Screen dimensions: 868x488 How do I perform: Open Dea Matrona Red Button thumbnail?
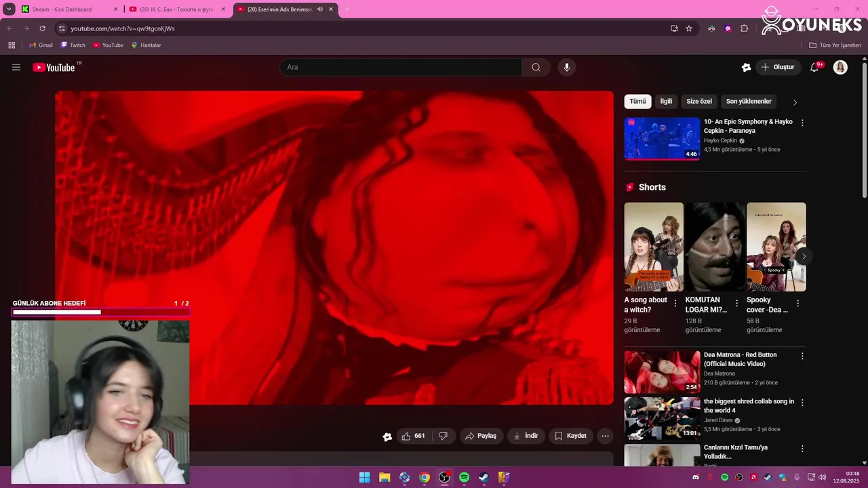click(x=662, y=371)
